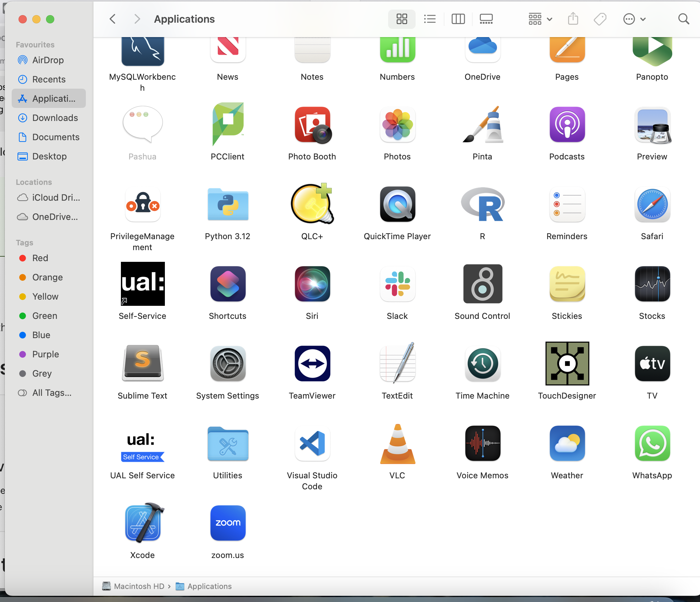
Task: Launch VLC media player
Action: coord(397,444)
